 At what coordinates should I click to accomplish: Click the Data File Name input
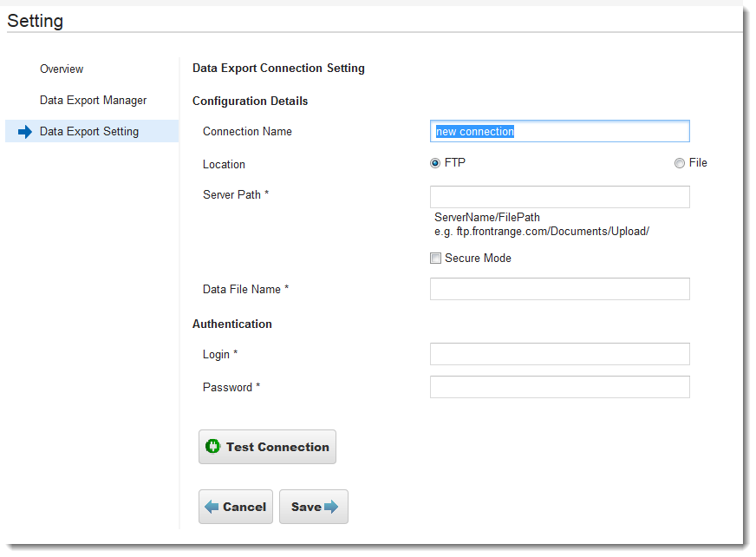[560, 289]
